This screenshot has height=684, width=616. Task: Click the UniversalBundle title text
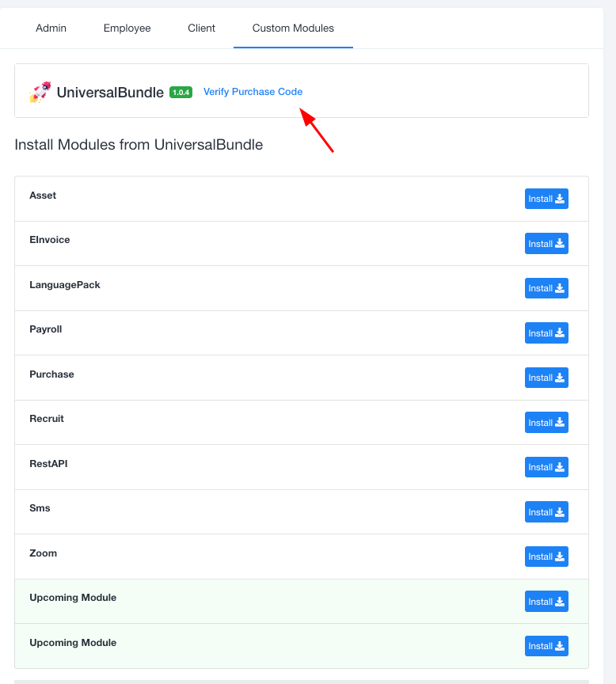click(x=110, y=93)
